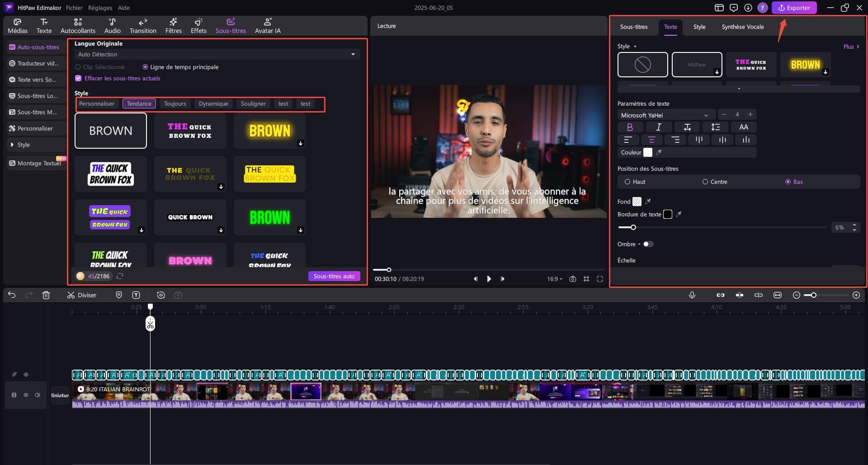Apply italic text formatting

pyautogui.click(x=658, y=127)
